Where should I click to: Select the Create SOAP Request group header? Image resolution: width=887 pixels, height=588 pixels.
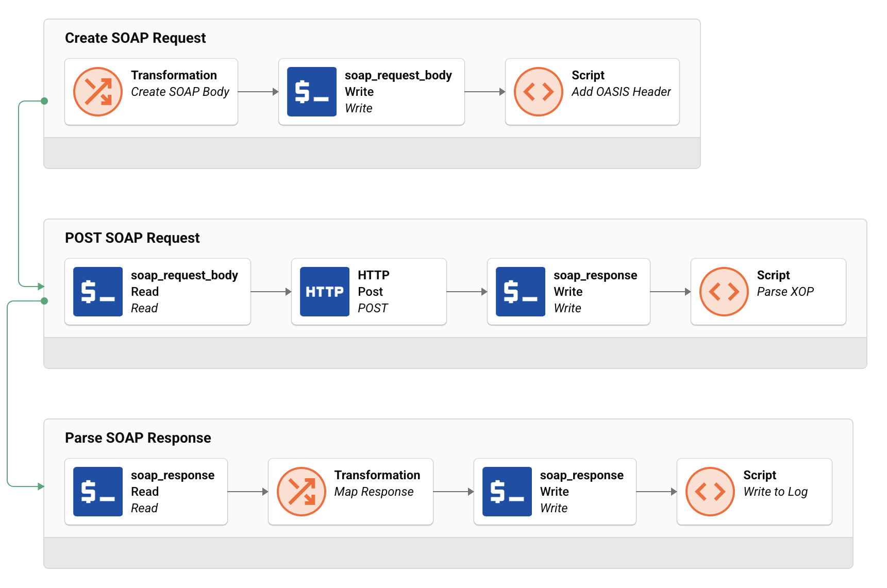[135, 38]
